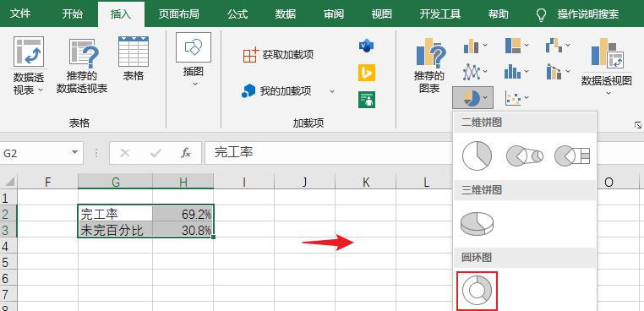This screenshot has height=311, width=644.
Task: Click cell containing 未完百分比
Action: [x=116, y=230]
